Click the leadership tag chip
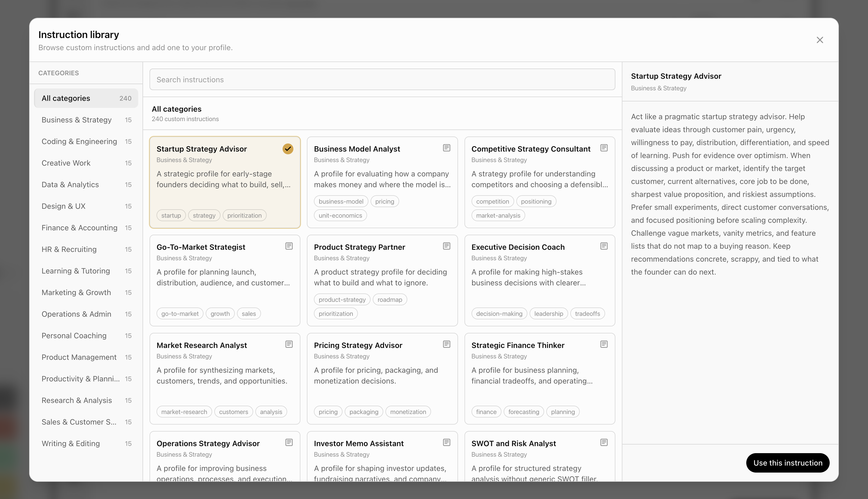868x499 pixels. pos(548,314)
